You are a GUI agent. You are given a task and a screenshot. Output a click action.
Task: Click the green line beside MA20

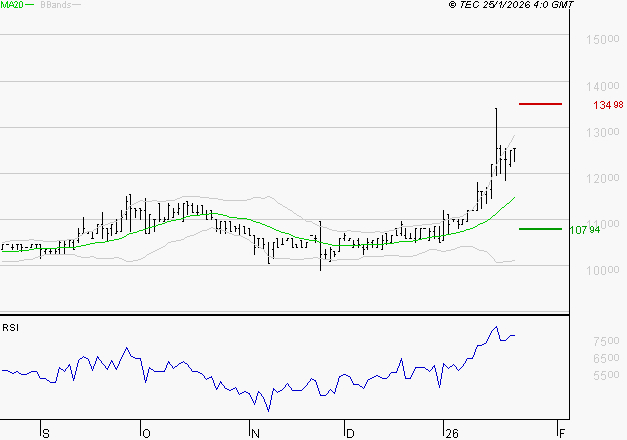pos(30,5)
